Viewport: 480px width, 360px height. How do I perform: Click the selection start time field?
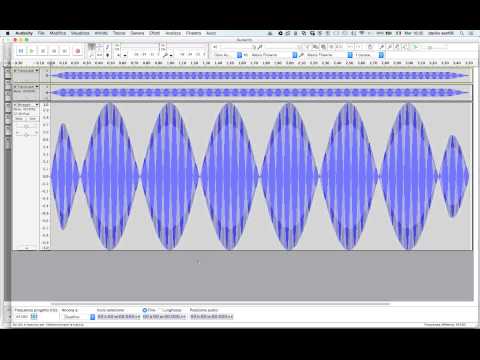pyautogui.click(x=118, y=317)
